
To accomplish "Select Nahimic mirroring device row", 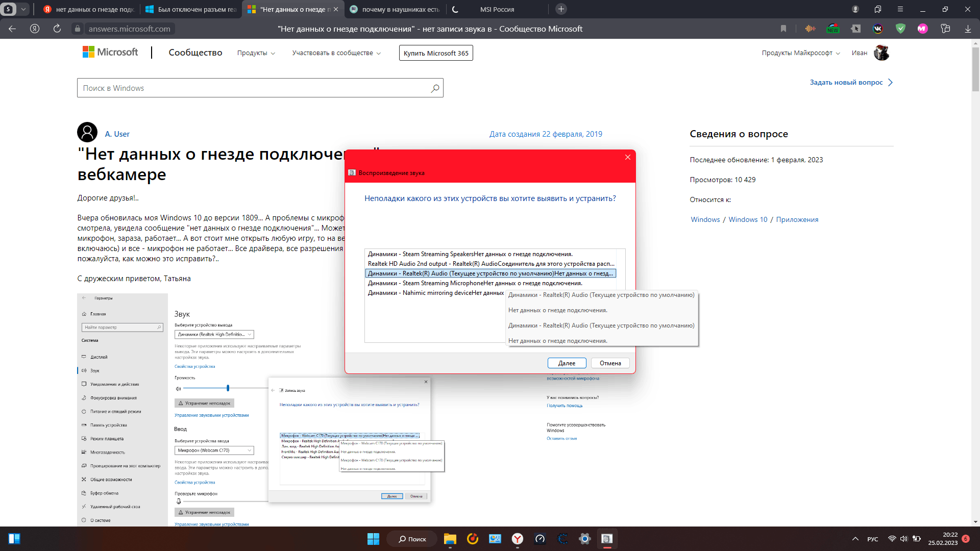I will pyautogui.click(x=435, y=293).
